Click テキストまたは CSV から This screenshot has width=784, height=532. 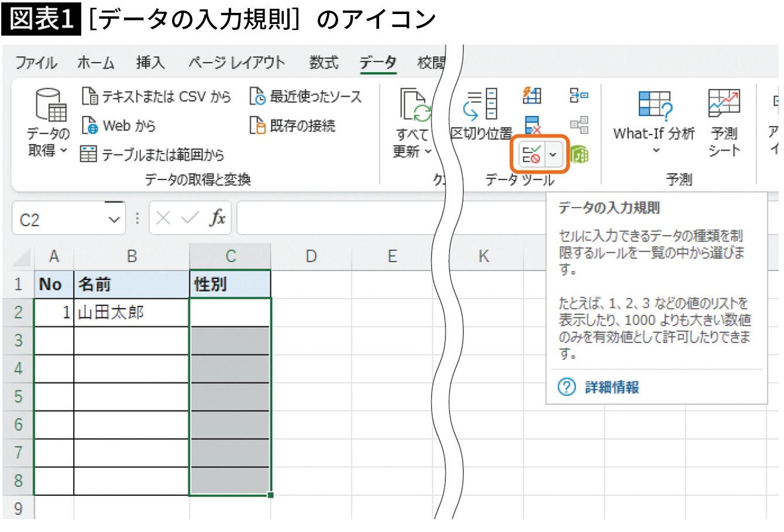coord(156,96)
